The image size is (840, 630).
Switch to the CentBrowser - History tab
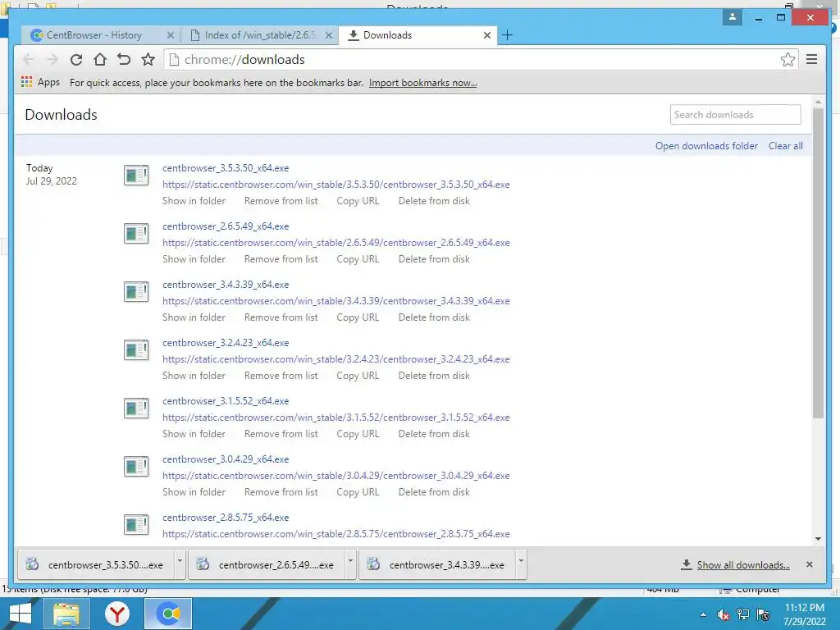pos(94,35)
